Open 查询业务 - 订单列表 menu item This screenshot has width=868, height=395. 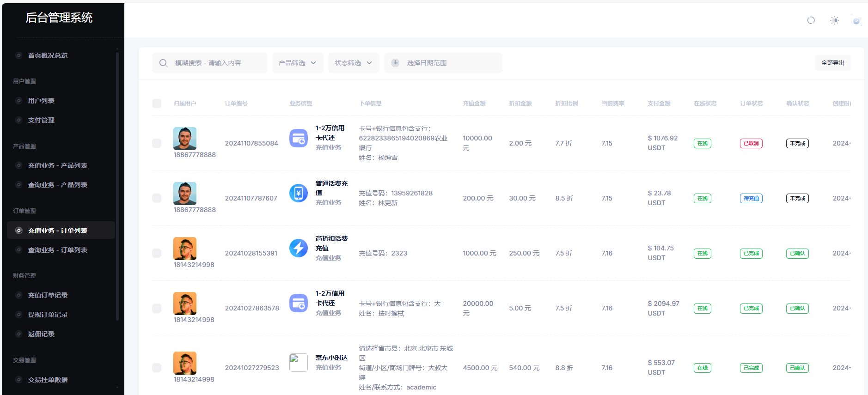pos(57,250)
